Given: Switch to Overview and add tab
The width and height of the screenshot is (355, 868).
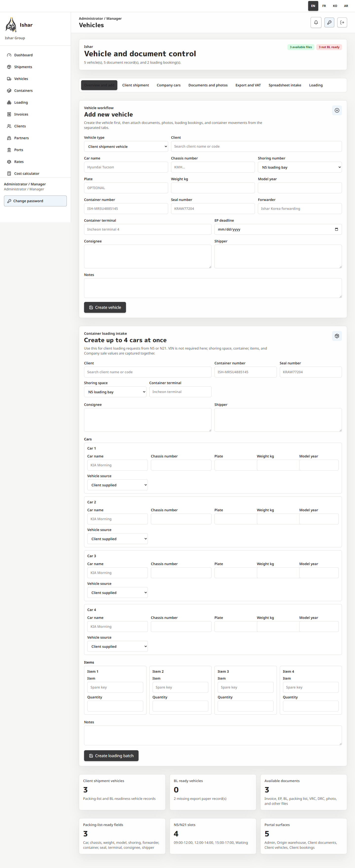Looking at the screenshot, I should pos(99,85).
